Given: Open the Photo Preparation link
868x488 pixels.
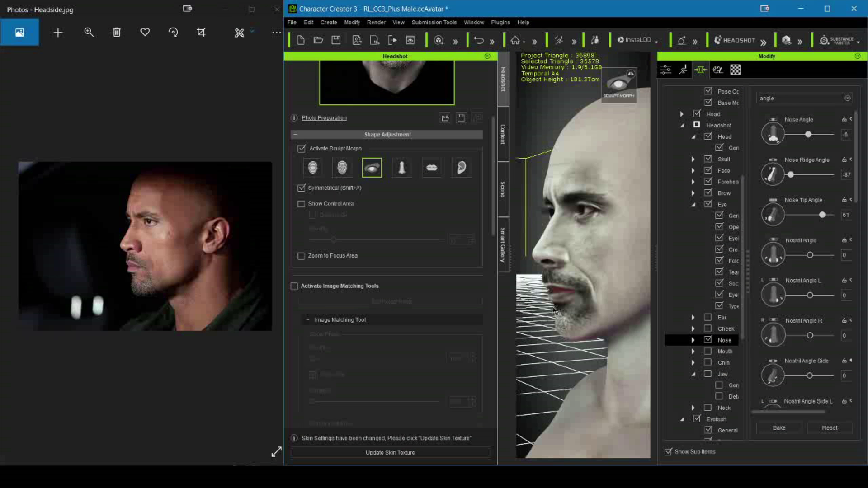Looking at the screenshot, I should [324, 118].
